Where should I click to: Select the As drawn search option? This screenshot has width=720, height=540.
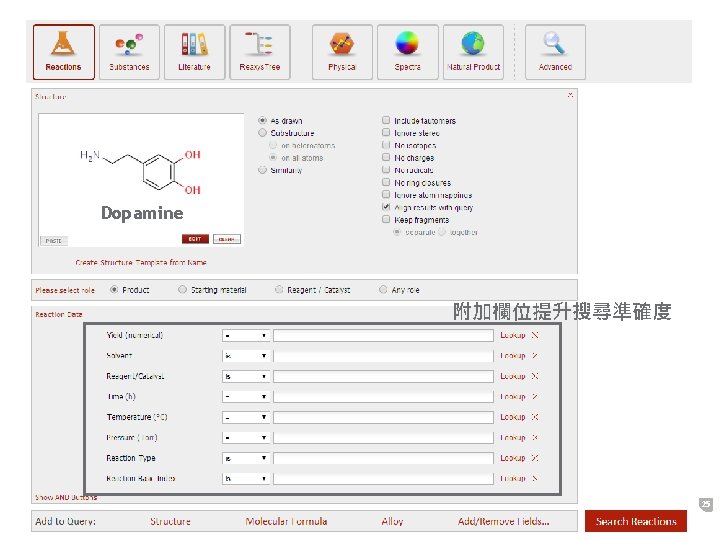(262, 121)
